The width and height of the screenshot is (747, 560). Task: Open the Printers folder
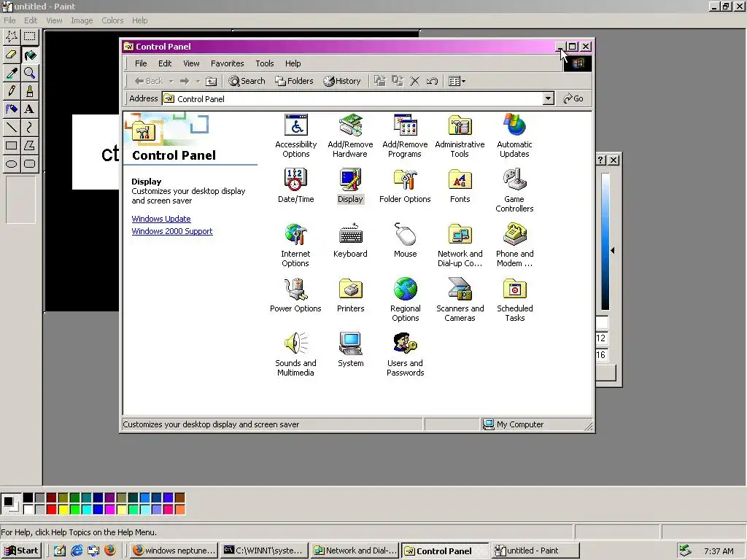[x=351, y=295]
